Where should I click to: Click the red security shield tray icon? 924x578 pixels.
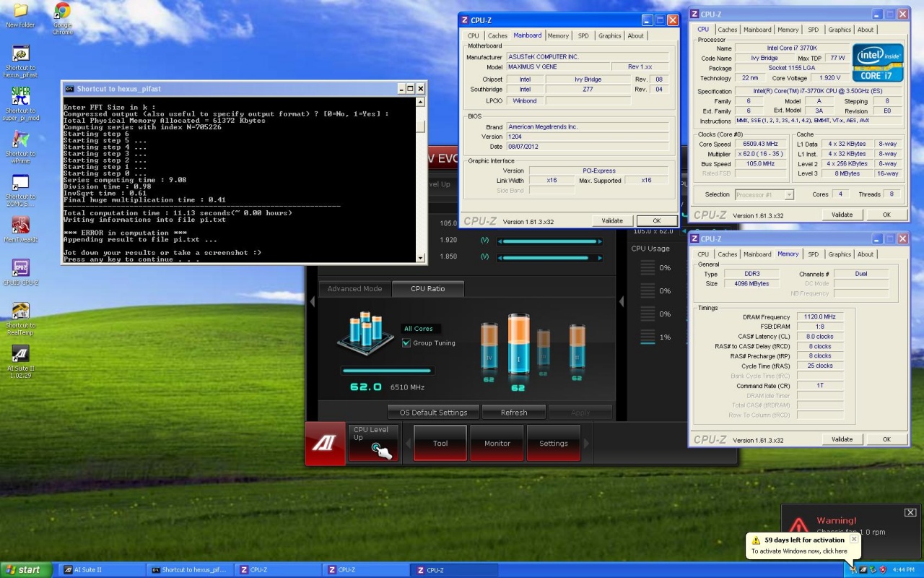point(882,569)
